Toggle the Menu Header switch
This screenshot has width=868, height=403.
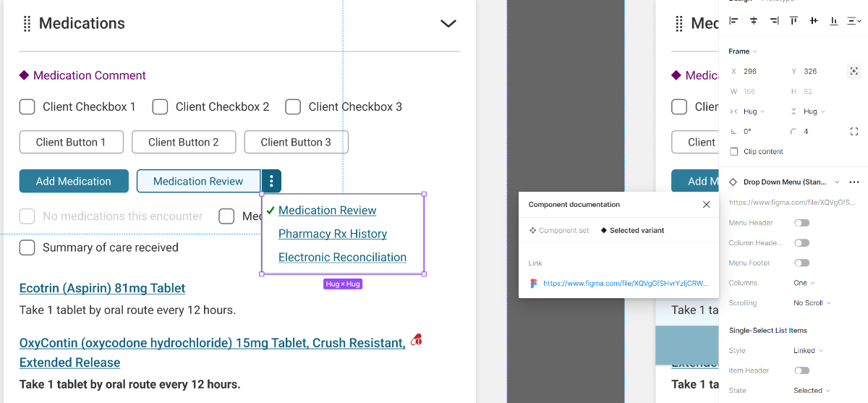click(x=801, y=223)
